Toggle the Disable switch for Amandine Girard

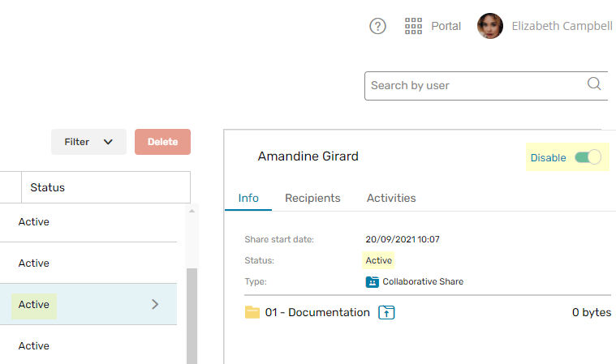(x=588, y=157)
